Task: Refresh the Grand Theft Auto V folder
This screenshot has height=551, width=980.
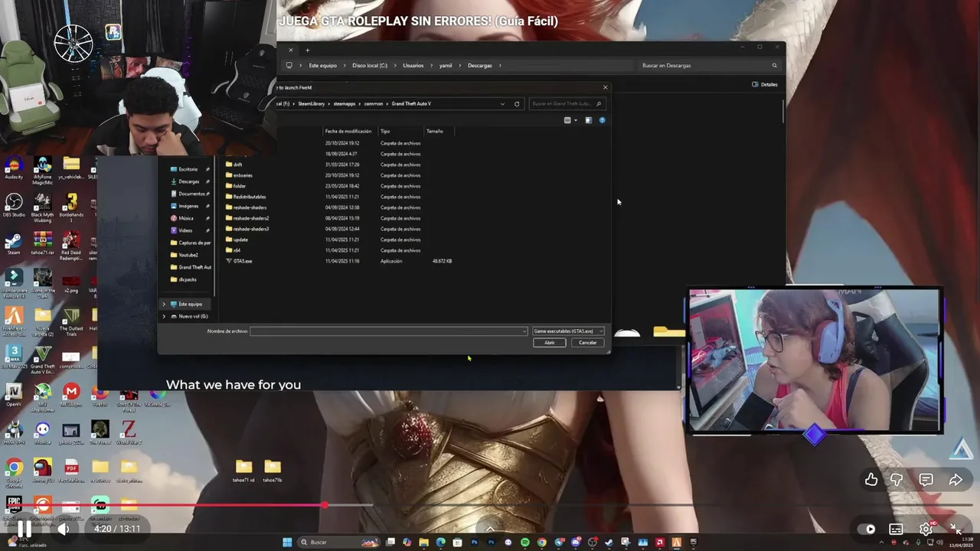Action: tap(517, 103)
